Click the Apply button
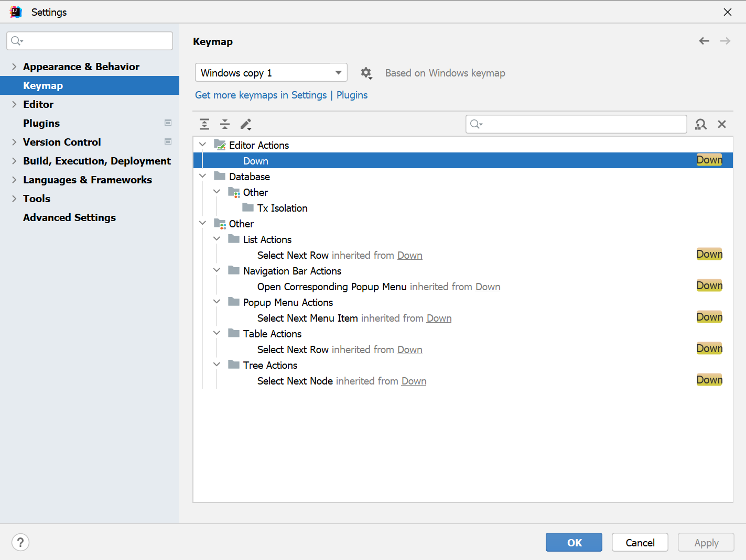 [706, 542]
